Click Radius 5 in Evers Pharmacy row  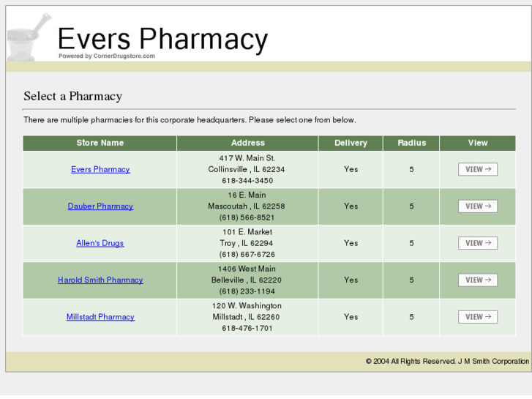click(x=411, y=169)
